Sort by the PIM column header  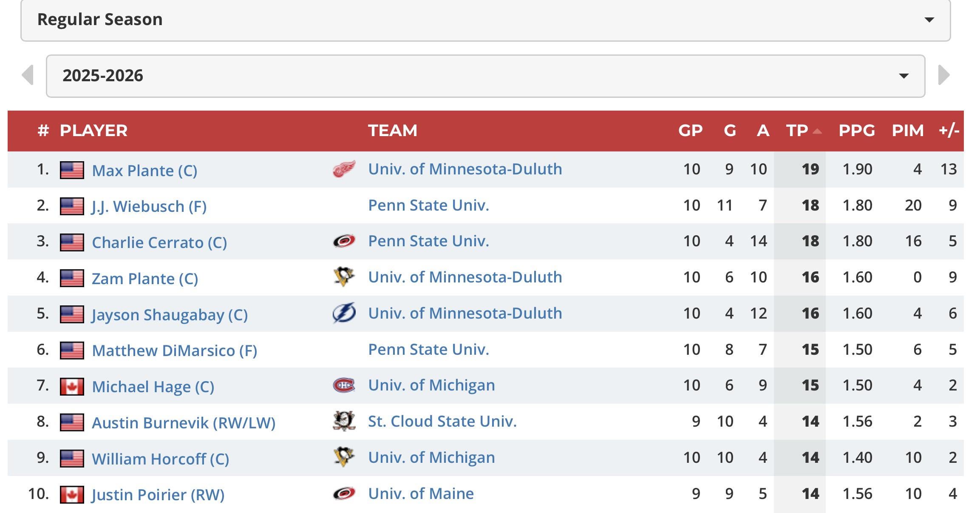[x=908, y=131]
